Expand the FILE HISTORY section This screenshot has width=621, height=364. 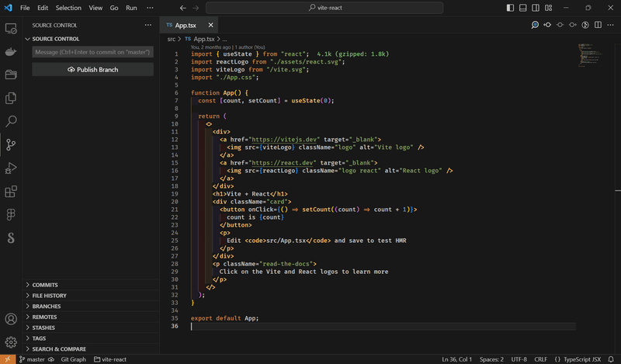pos(92,296)
